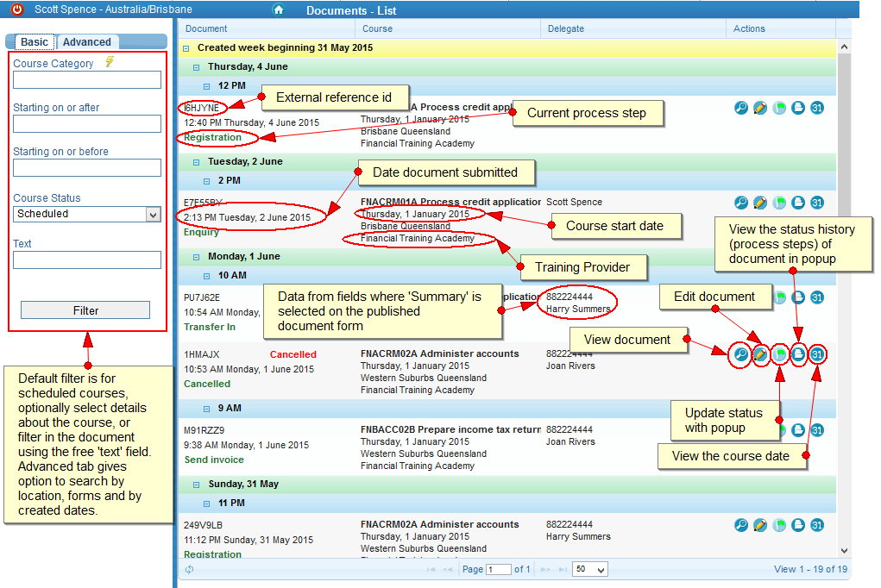Click the list scrollbar up arrow
This screenshot has height=588, width=881.
[x=844, y=47]
